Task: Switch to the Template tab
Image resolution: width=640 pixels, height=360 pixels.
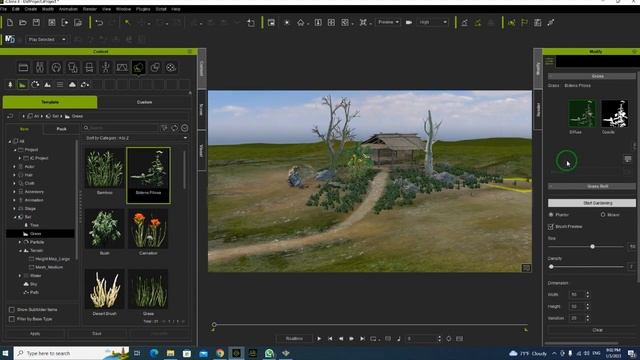Action: (x=50, y=102)
